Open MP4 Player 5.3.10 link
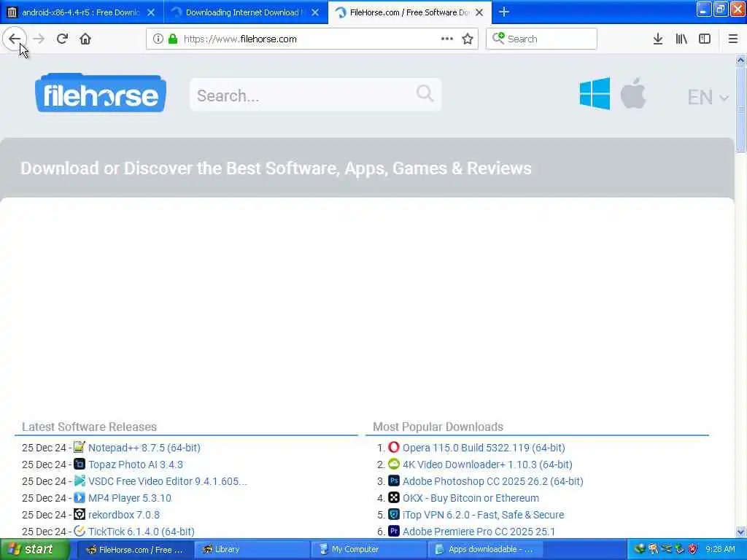Viewport: 747px width, 560px height. [x=130, y=498]
